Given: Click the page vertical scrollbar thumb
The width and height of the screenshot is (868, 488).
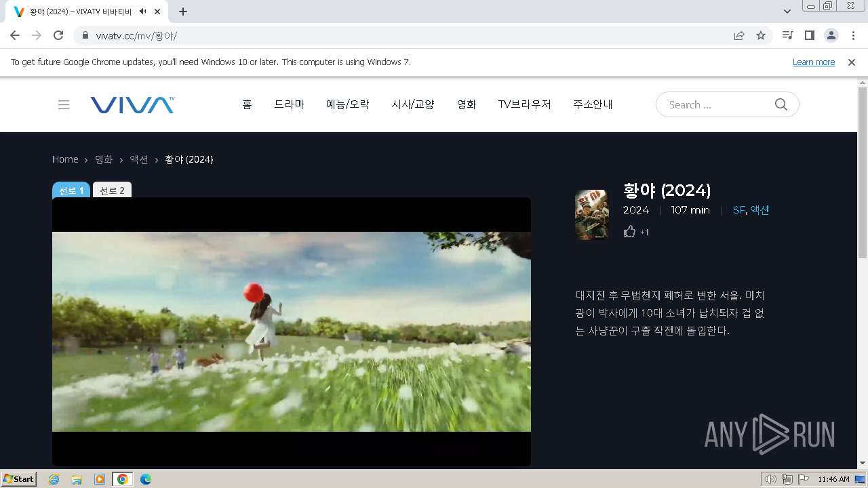Looking at the screenshot, I should [863, 173].
